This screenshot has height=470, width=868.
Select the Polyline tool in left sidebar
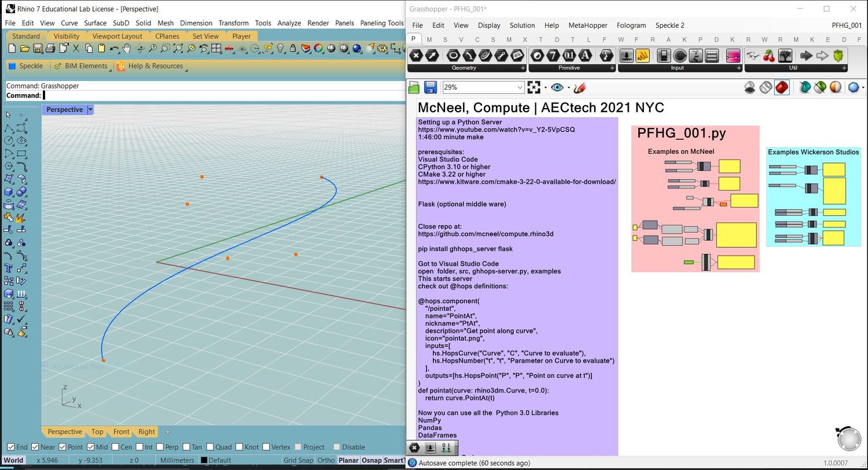coord(9,128)
